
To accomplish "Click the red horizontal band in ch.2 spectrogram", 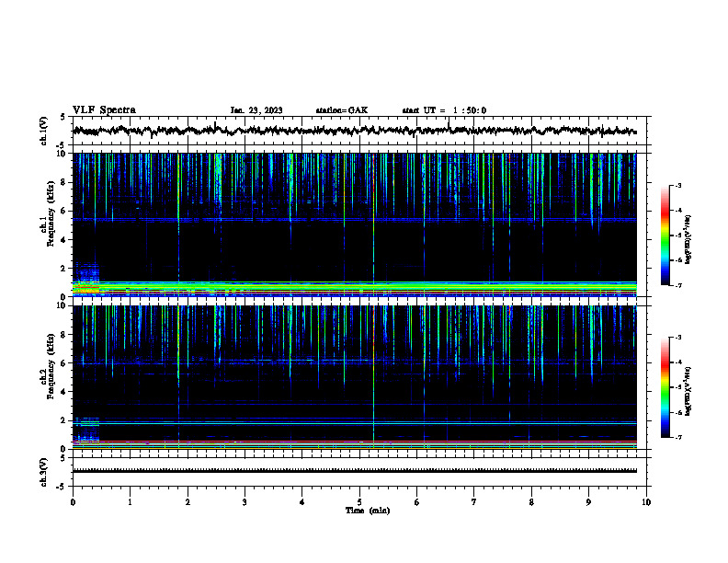I will (x=355, y=442).
